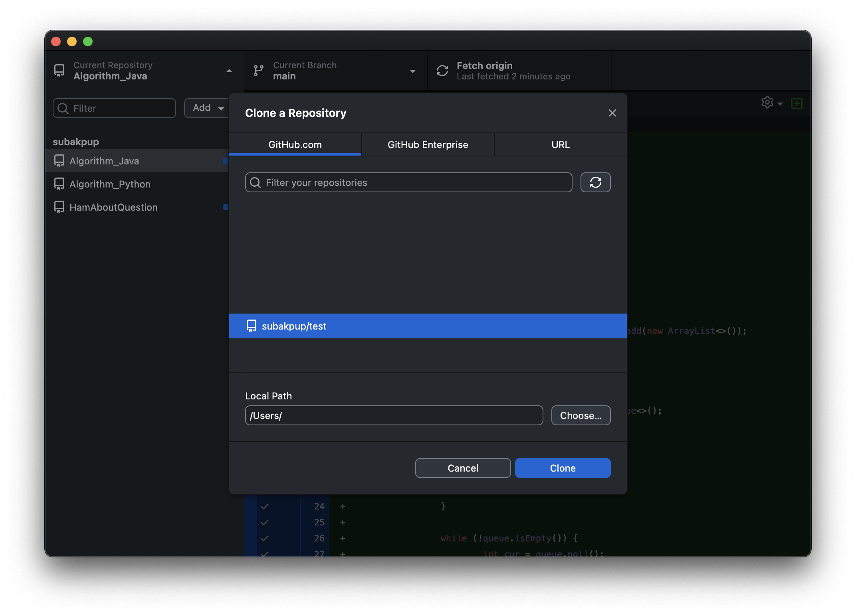This screenshot has height=616, width=856.
Task: Click the Fetch origin sync icon
Action: click(x=442, y=71)
